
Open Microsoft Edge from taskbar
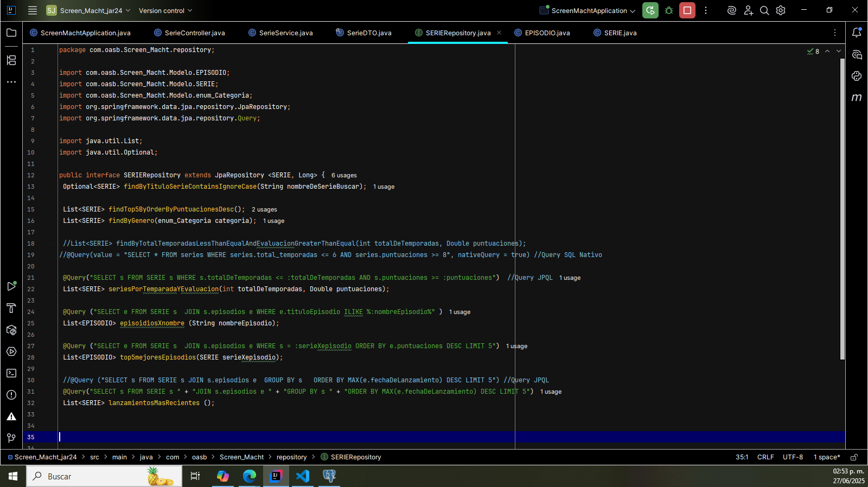250,476
